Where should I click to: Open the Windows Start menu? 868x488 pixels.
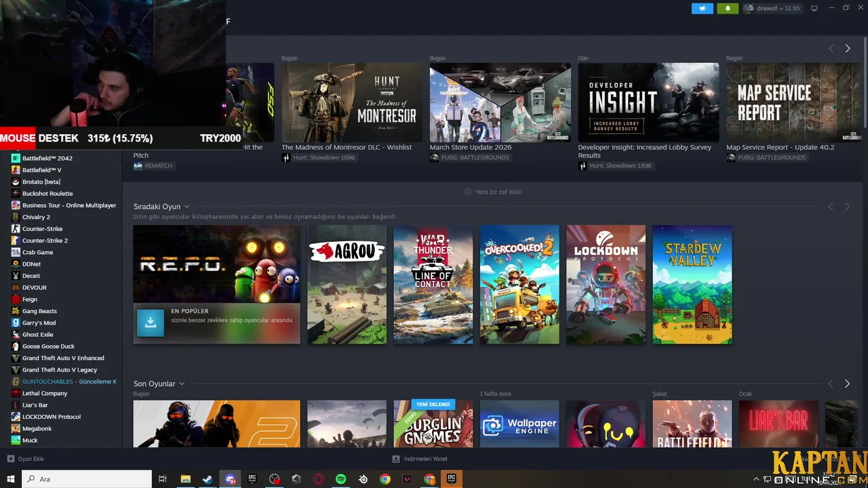click(11, 479)
